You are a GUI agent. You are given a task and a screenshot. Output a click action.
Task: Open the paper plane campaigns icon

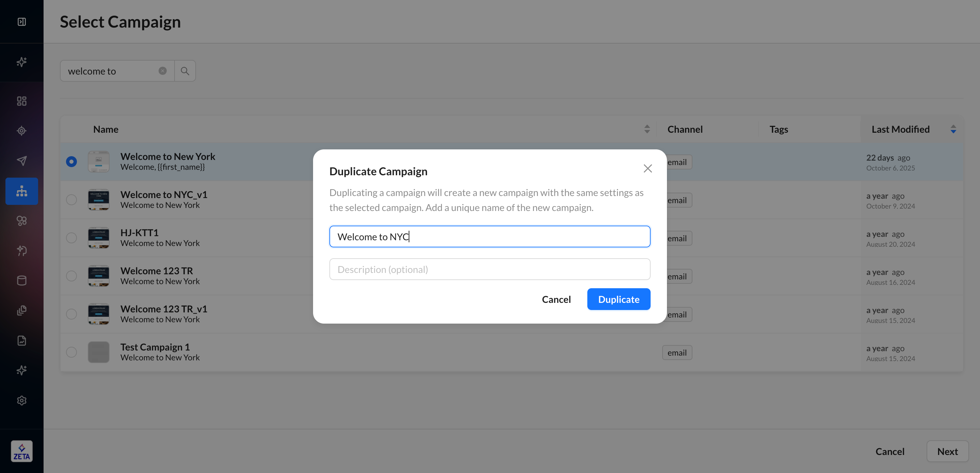[22, 161]
